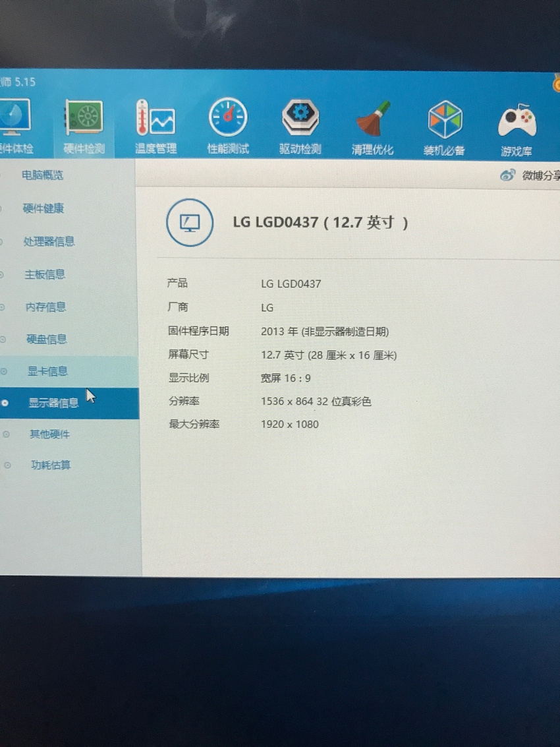Click the 分辨率 label

[x=184, y=401]
